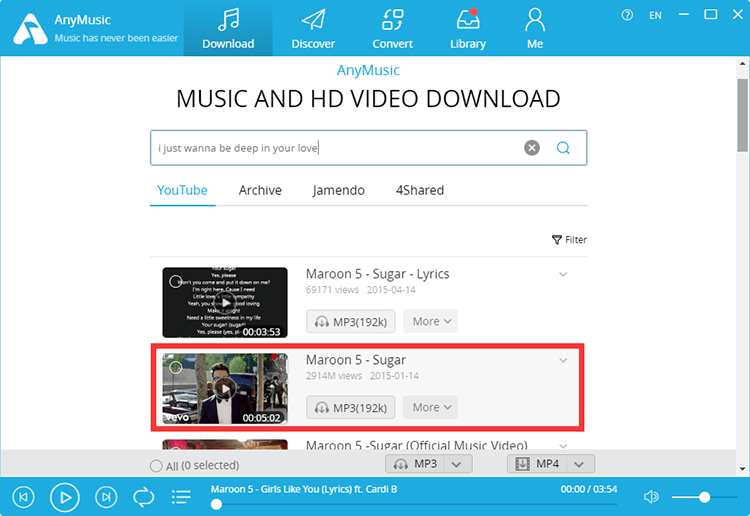This screenshot has width=750, height=516.
Task: Play the Sugar - Lyrics video thumbnail
Action: coord(225,303)
